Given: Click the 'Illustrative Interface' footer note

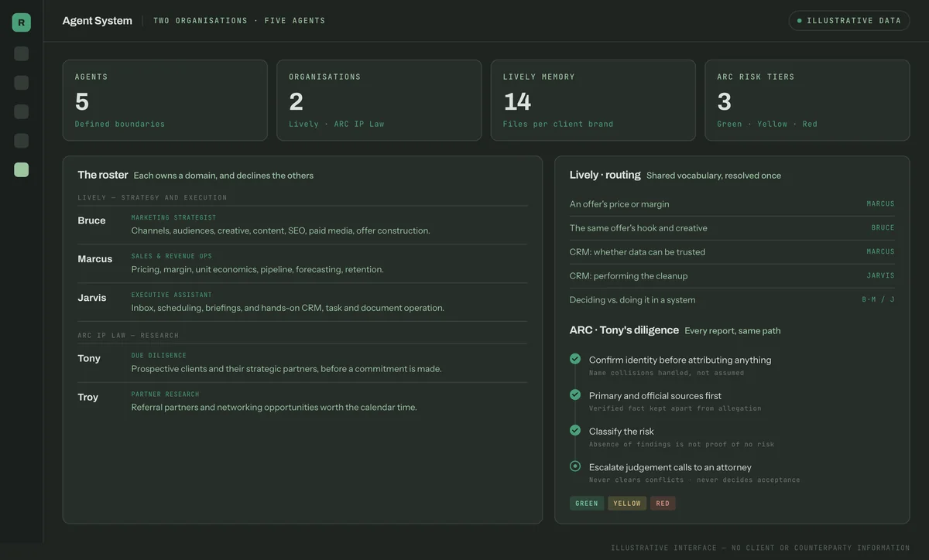Looking at the screenshot, I should click(760, 548).
